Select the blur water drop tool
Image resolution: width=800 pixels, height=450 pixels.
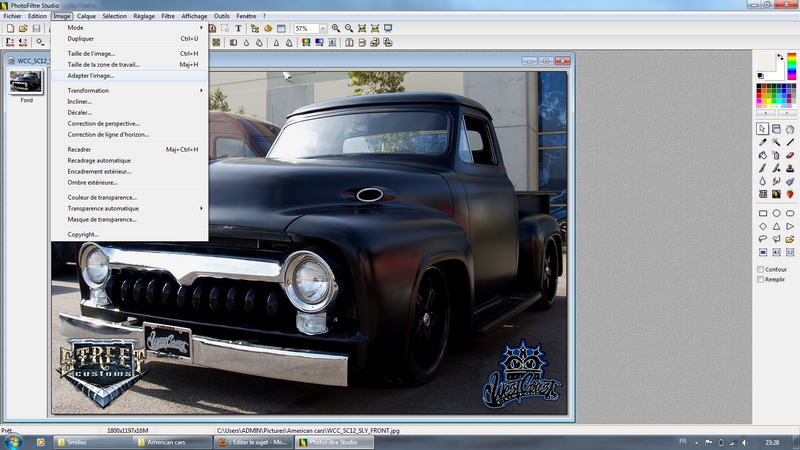point(762,181)
